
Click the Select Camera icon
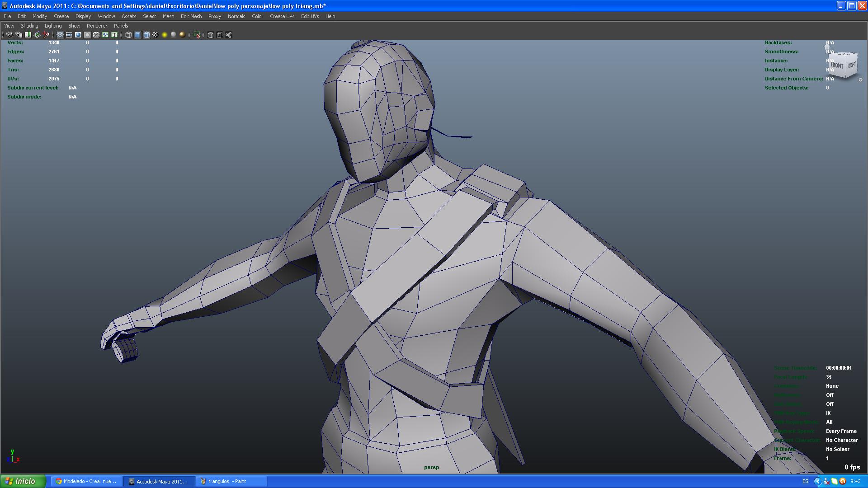(9, 35)
